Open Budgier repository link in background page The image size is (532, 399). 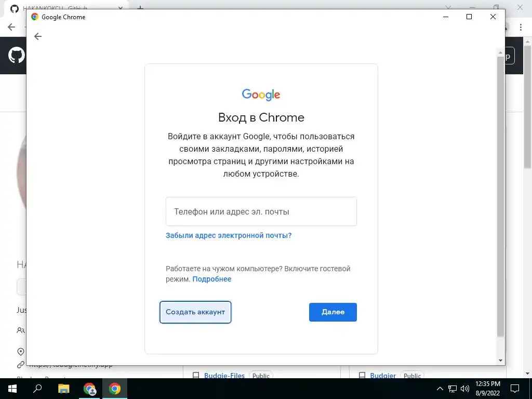(383, 376)
